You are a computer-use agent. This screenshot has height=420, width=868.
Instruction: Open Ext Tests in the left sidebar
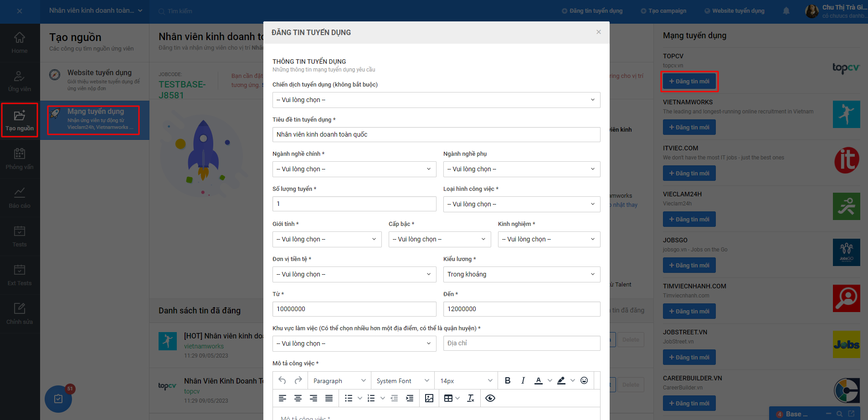point(20,276)
